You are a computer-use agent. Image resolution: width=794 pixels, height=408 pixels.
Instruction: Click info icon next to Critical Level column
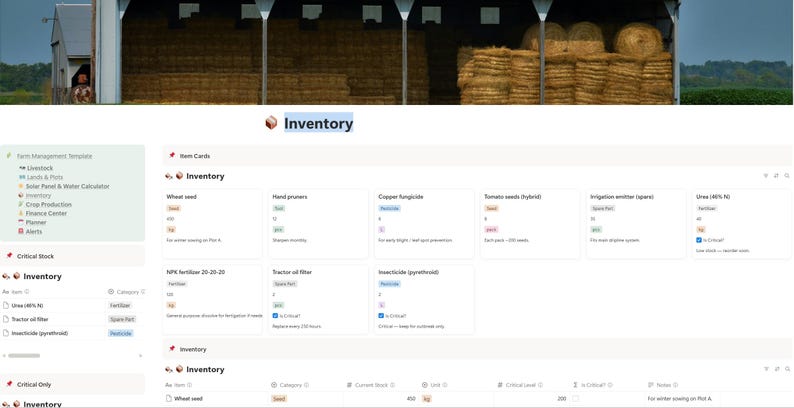point(540,385)
